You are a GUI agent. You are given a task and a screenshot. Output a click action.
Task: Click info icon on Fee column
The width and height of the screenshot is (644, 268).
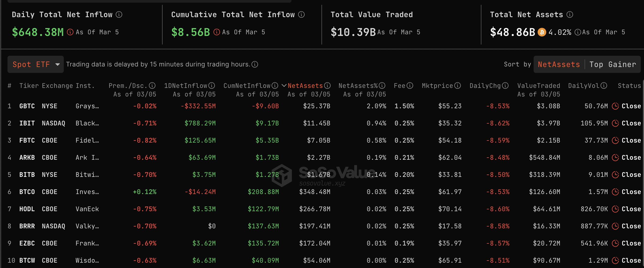pos(410,85)
